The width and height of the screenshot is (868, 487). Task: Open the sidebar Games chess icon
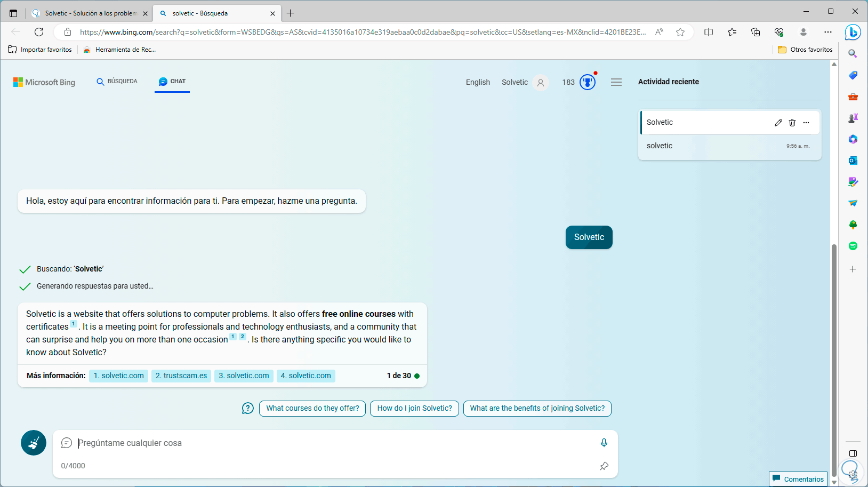coord(853,118)
